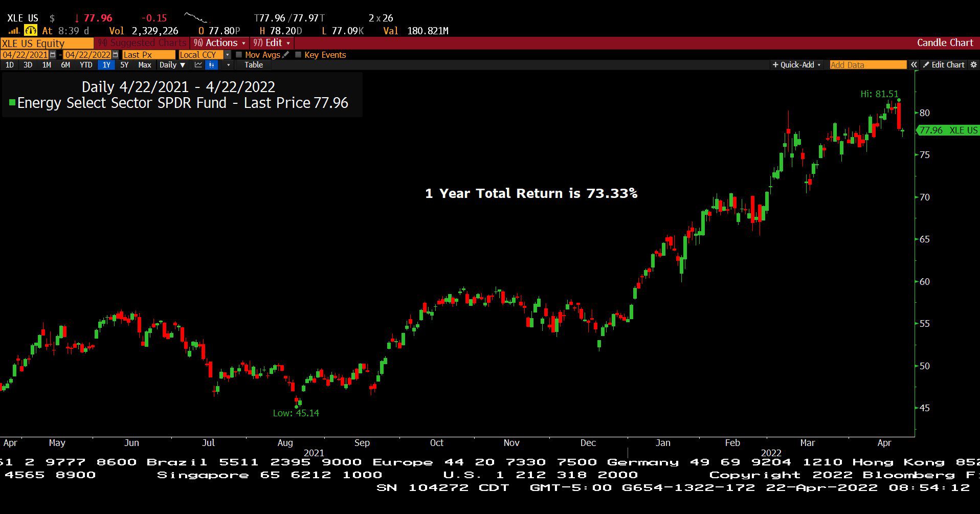Click the Edit Chart button
This screenshot has height=514, width=980.
tap(944, 65)
